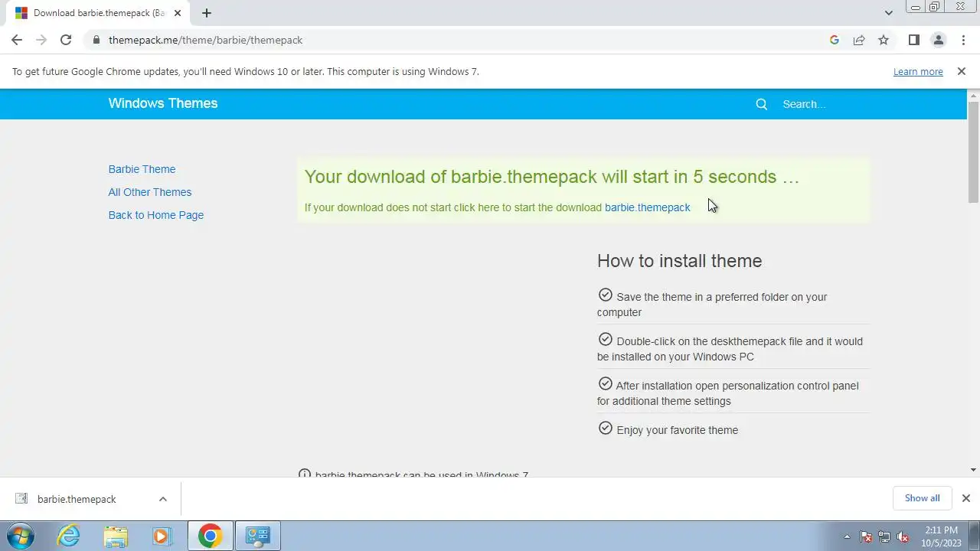Click checkmark beside Save the theme step

click(x=606, y=295)
